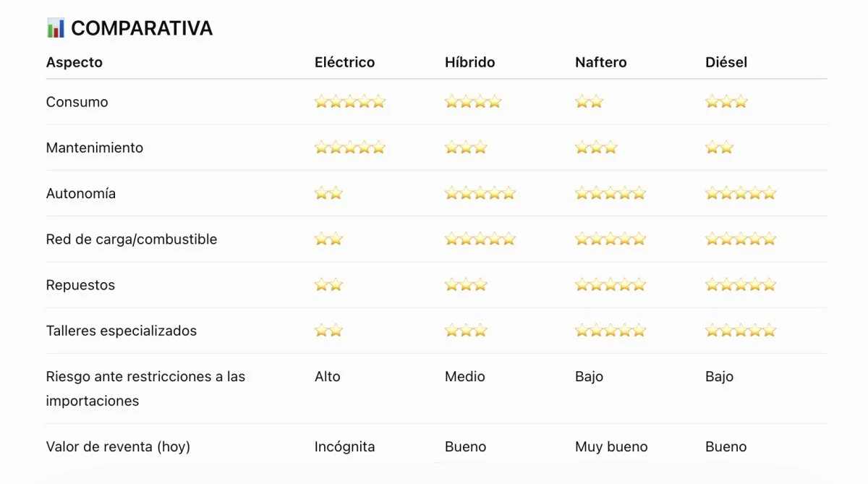The image size is (868, 484).
Task: Click the Híbrido Autonomía five-star rating
Action: pyautogui.click(x=480, y=193)
